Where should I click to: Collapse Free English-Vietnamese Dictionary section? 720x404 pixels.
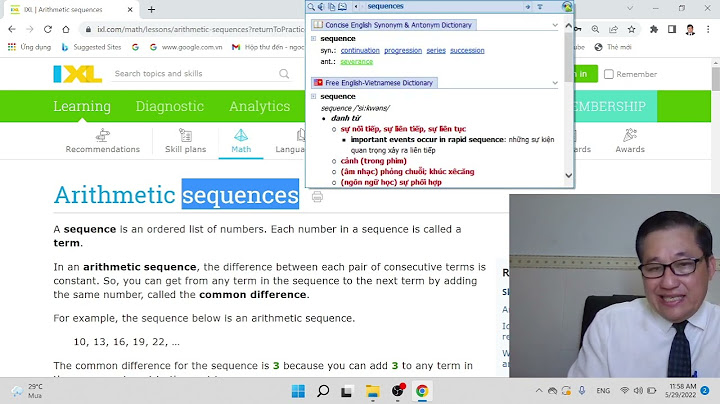tap(555, 83)
